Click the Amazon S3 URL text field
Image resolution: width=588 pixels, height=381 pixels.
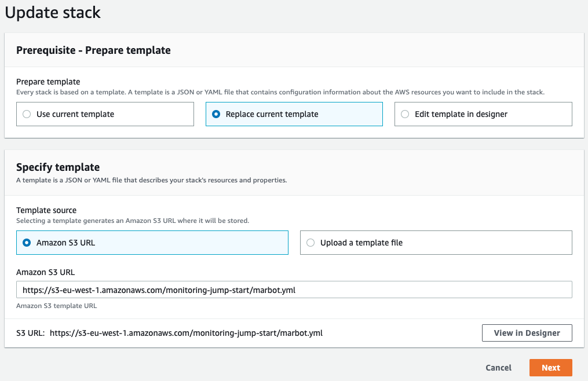[x=294, y=290]
